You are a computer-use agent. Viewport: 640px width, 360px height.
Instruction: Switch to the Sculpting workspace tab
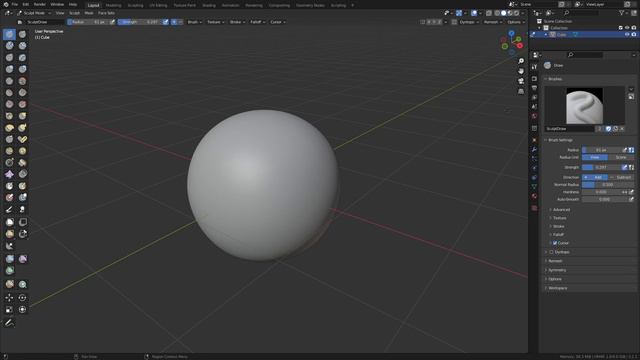(x=135, y=5)
